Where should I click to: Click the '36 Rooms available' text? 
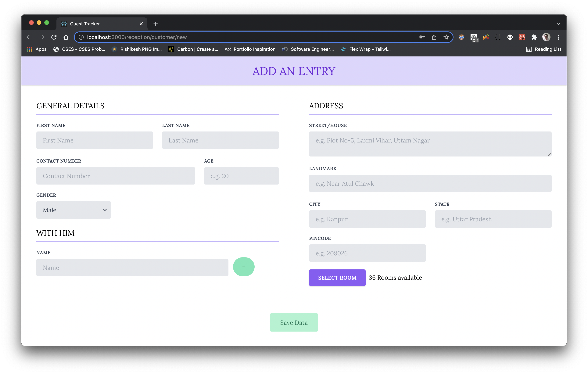click(x=395, y=278)
